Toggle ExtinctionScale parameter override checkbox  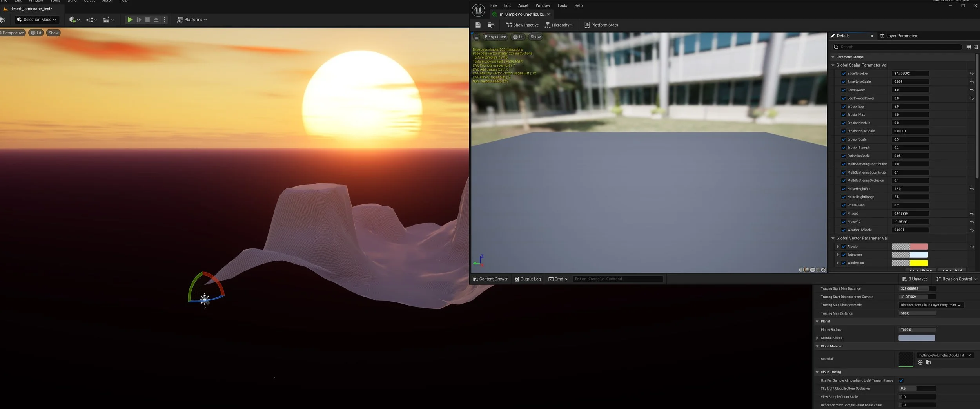coord(844,156)
